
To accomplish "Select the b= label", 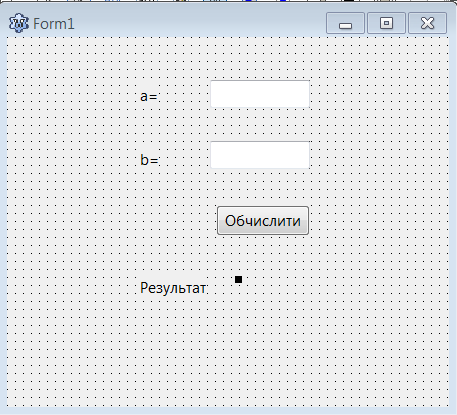I will (x=149, y=160).
